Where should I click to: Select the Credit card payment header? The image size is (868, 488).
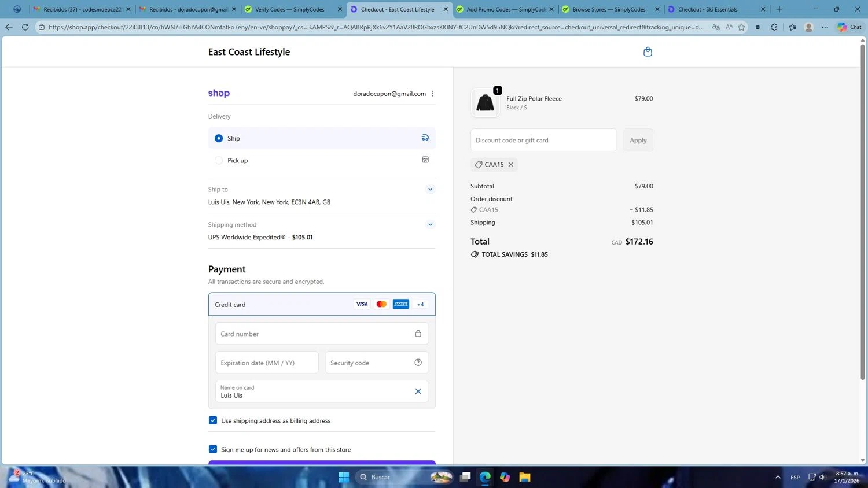pyautogui.click(x=322, y=304)
